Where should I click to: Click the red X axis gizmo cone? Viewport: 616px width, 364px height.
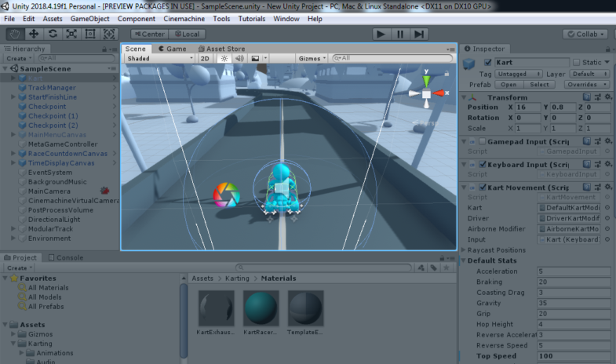439,93
